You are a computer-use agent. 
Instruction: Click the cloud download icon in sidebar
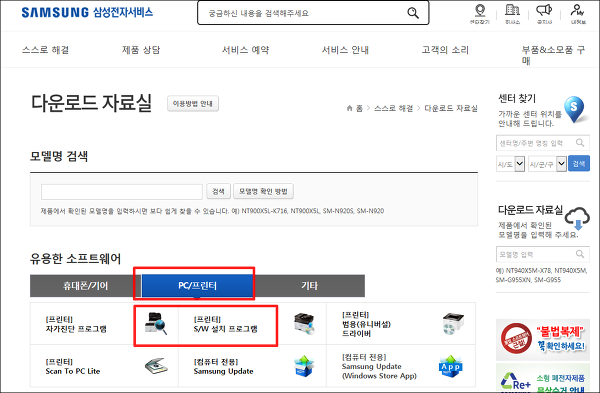577,218
